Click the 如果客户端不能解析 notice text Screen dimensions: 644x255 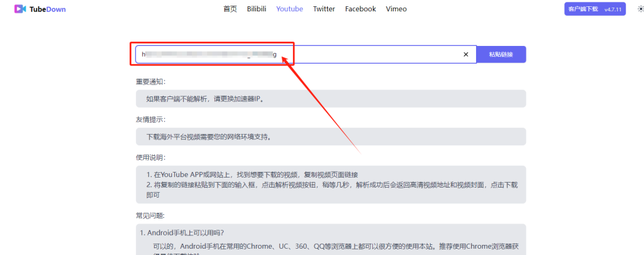(x=205, y=99)
